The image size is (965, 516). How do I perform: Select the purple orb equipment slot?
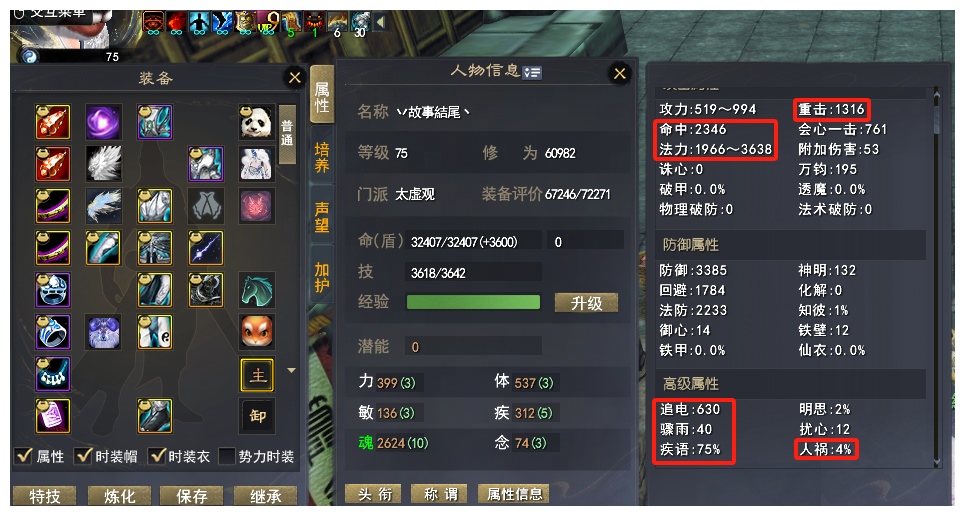pos(102,121)
